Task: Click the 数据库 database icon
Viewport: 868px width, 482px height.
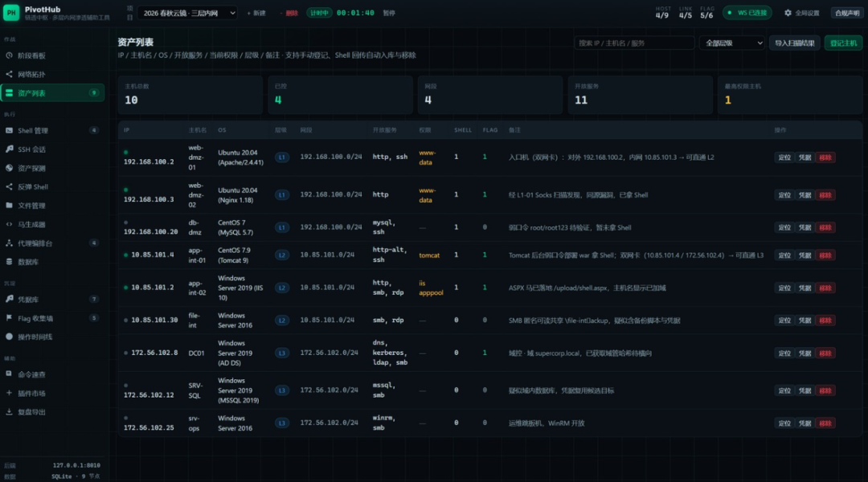Action: (x=9, y=262)
